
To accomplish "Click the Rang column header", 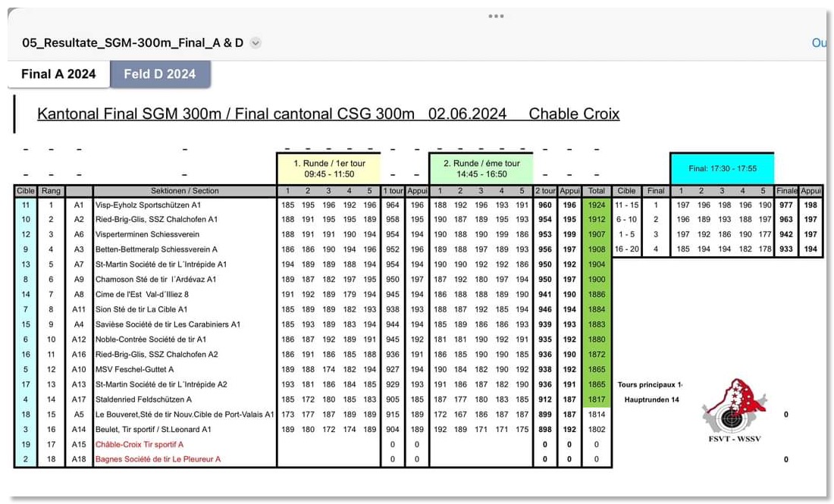I will [x=51, y=191].
